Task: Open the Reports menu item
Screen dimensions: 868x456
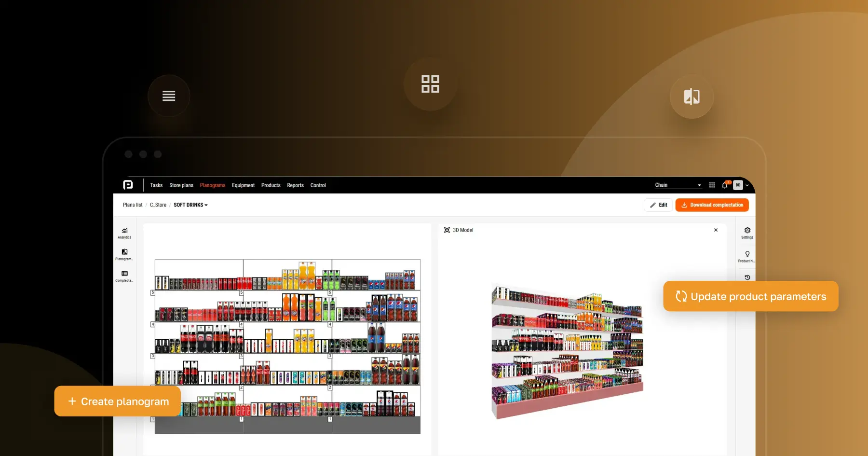Action: (x=295, y=185)
